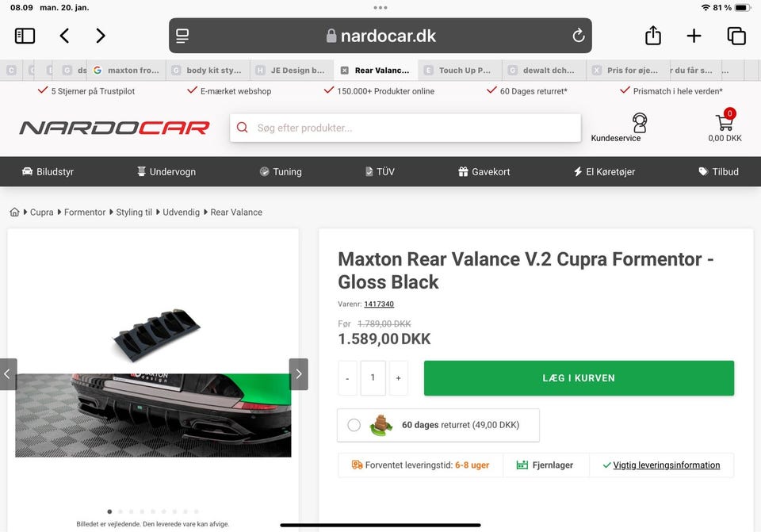The image size is (761, 532).
Task: Open the Safari sidebar panel icon
Action: 25,36
